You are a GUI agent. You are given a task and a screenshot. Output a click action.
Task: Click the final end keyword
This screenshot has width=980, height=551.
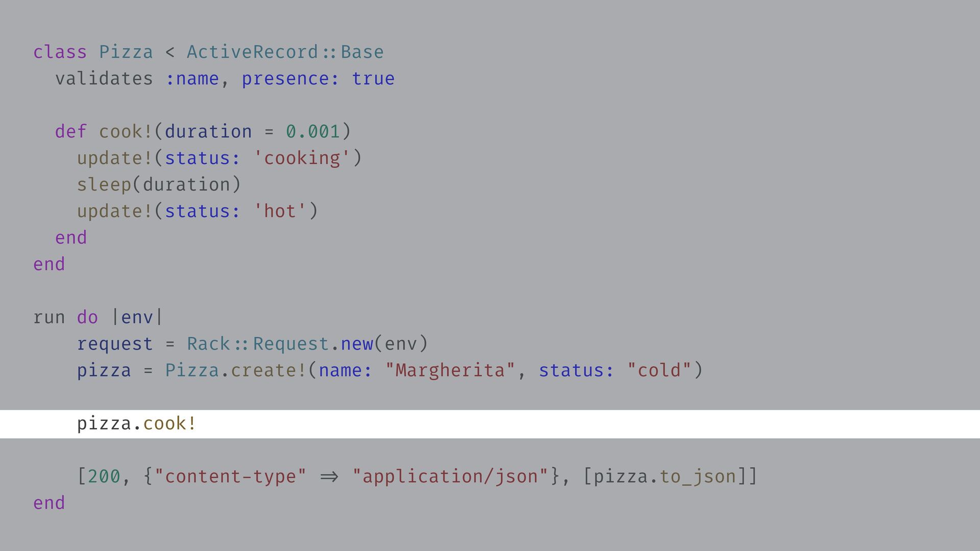(49, 503)
